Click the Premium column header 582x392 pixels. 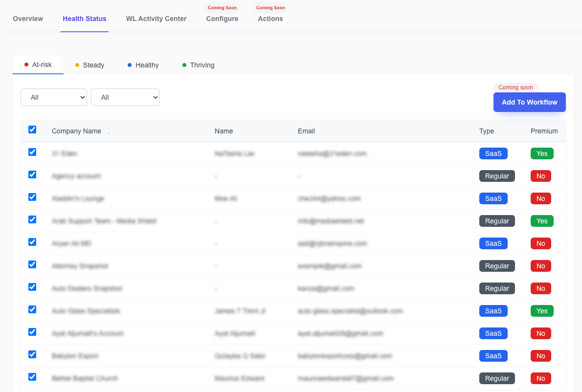(x=544, y=131)
